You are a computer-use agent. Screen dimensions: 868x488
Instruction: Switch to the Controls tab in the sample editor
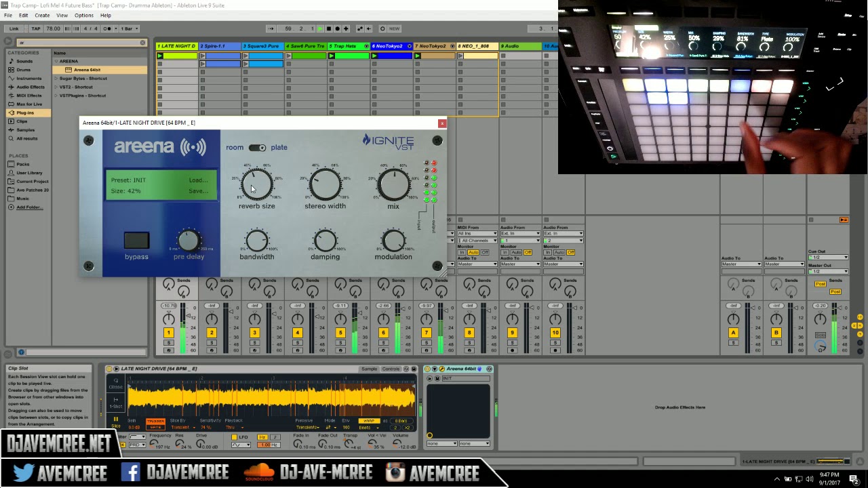pos(391,369)
